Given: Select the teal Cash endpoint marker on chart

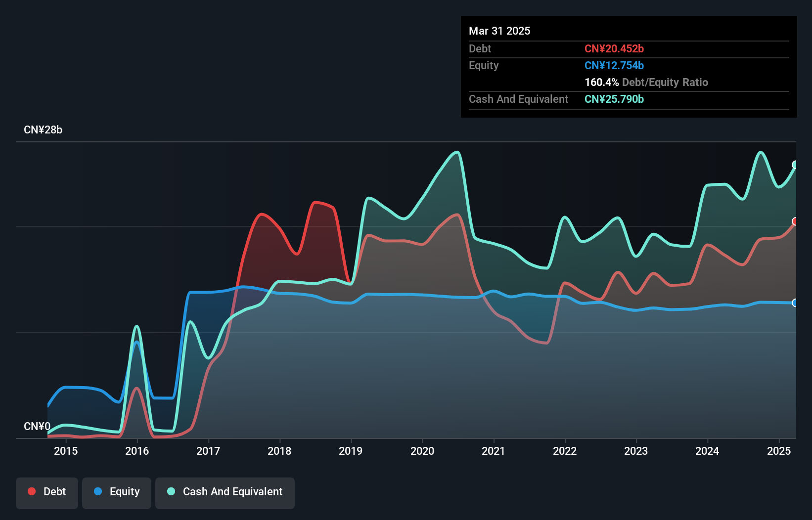Looking at the screenshot, I should pos(795,165).
